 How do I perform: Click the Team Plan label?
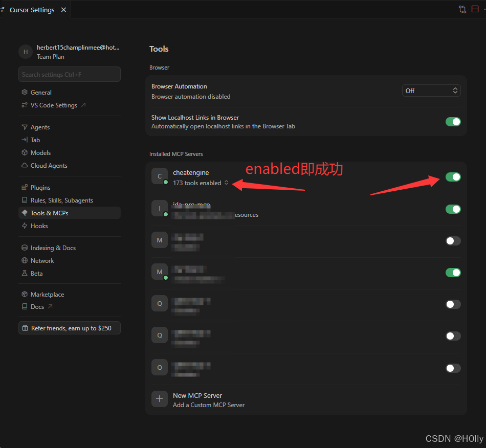pyautogui.click(x=51, y=57)
